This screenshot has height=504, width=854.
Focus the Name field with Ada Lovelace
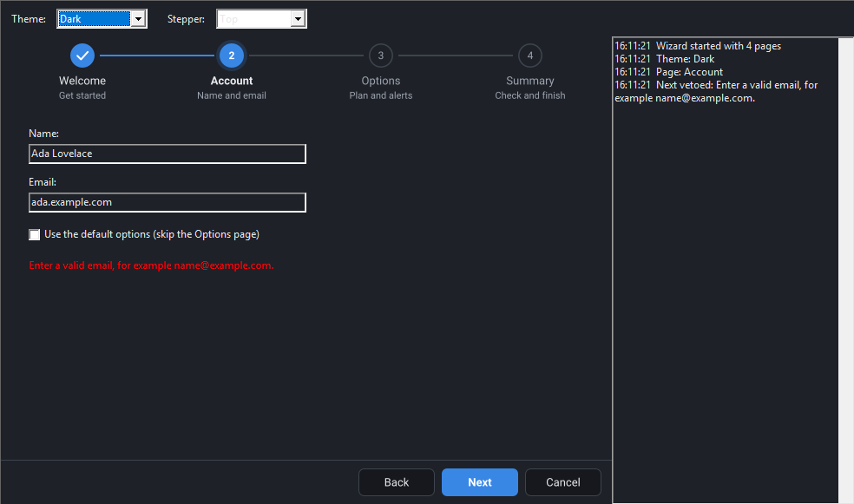(168, 154)
